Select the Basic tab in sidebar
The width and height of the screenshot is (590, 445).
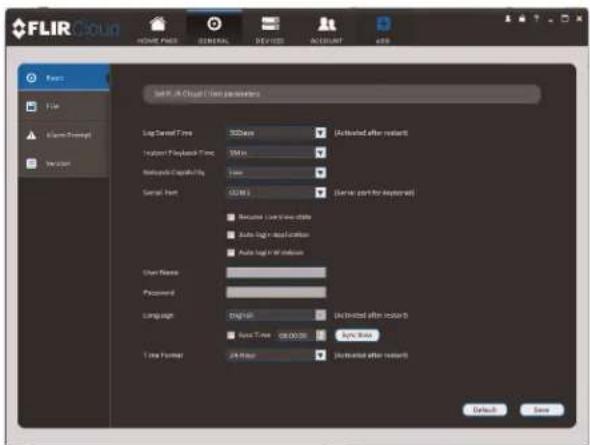pos(64,77)
